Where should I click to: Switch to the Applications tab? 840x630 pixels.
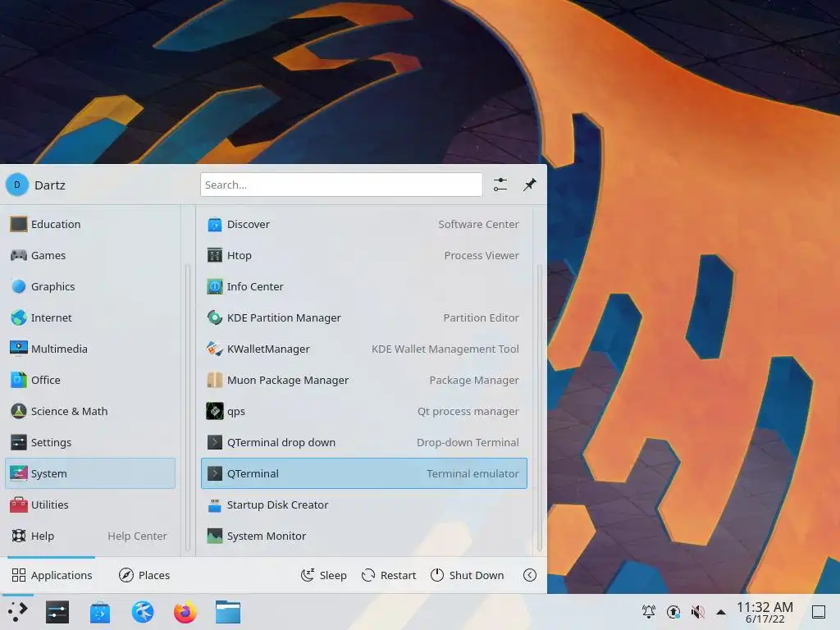coord(52,575)
